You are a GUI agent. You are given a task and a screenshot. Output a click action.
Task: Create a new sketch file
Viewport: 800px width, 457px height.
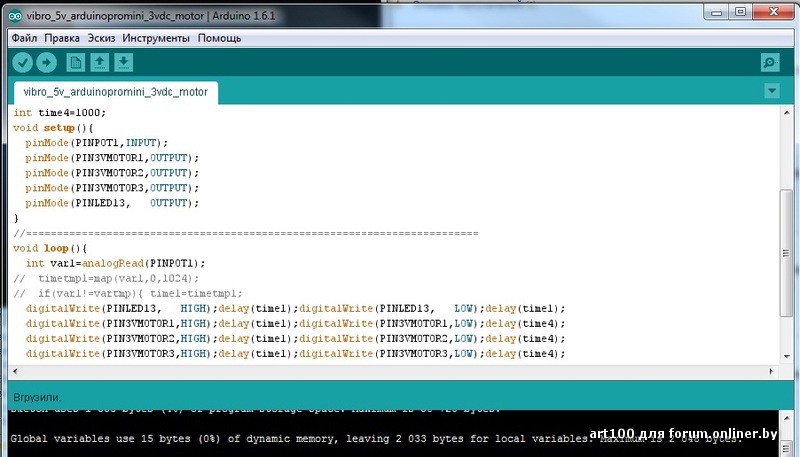point(76,63)
